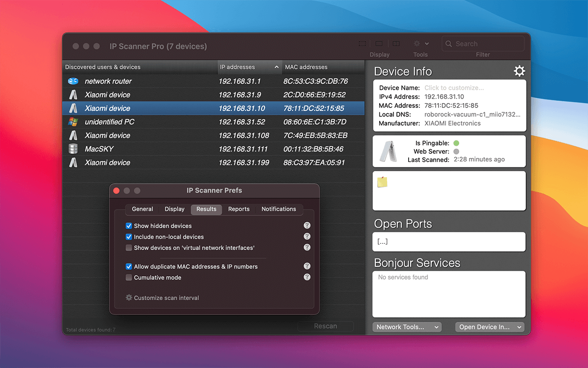Switch to the Display prefs tab
The image size is (588, 368).
tap(174, 209)
